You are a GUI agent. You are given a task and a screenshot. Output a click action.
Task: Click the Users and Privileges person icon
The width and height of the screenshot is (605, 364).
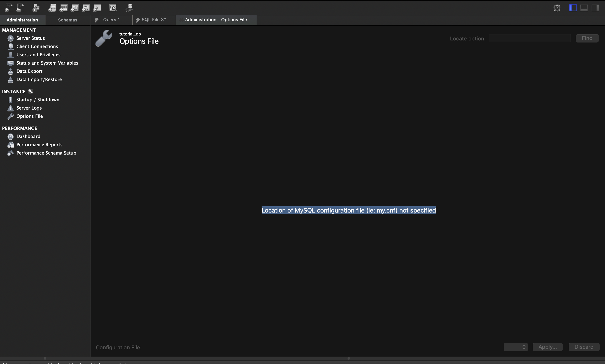coord(10,55)
